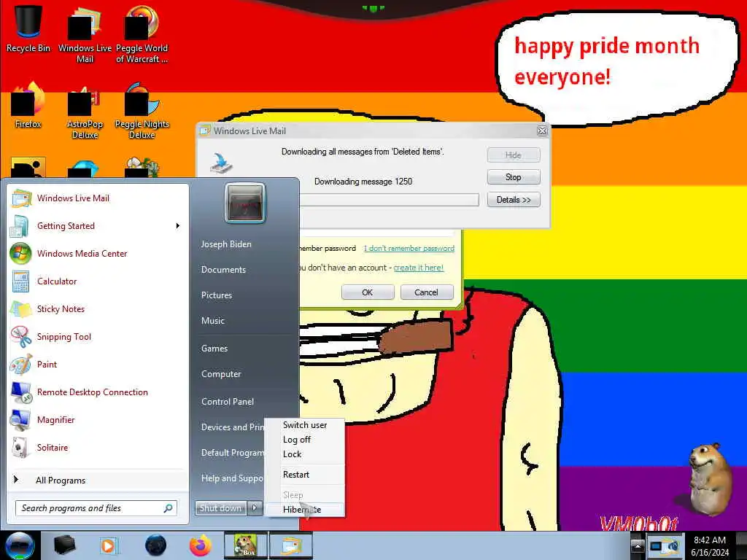Expand All Programs list
Viewport: 747px width, 560px height.
point(98,480)
